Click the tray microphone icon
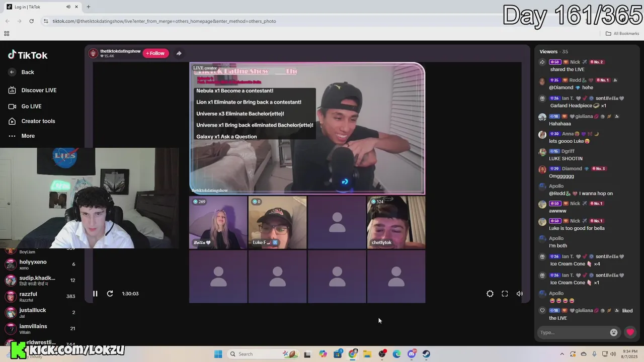The height and width of the screenshot is (362, 644). point(594,354)
